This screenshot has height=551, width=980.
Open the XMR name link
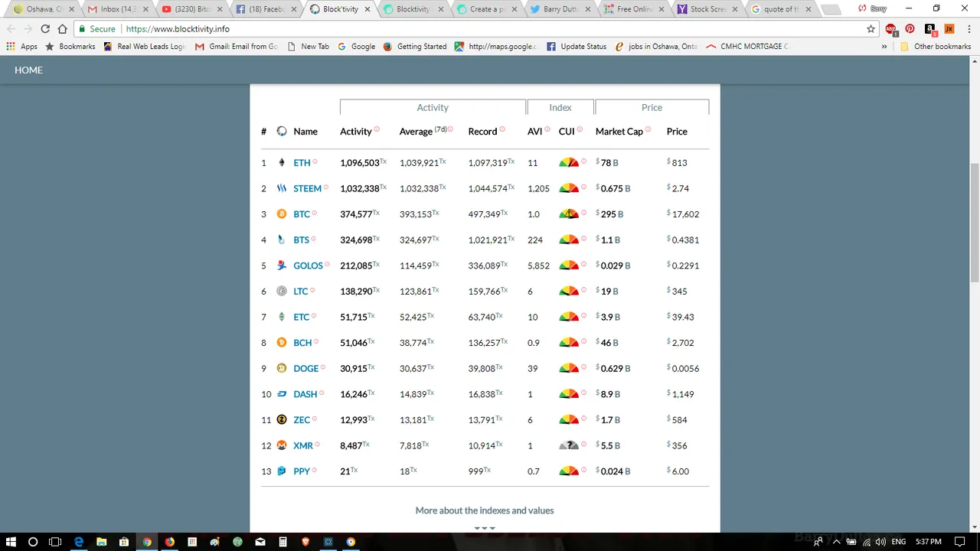(303, 445)
